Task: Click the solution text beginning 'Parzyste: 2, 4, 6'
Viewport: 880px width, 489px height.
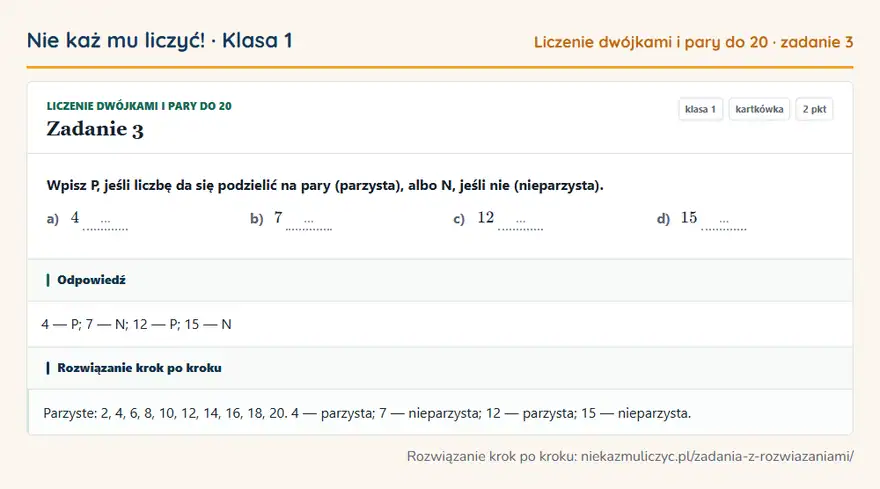Action: [367, 413]
